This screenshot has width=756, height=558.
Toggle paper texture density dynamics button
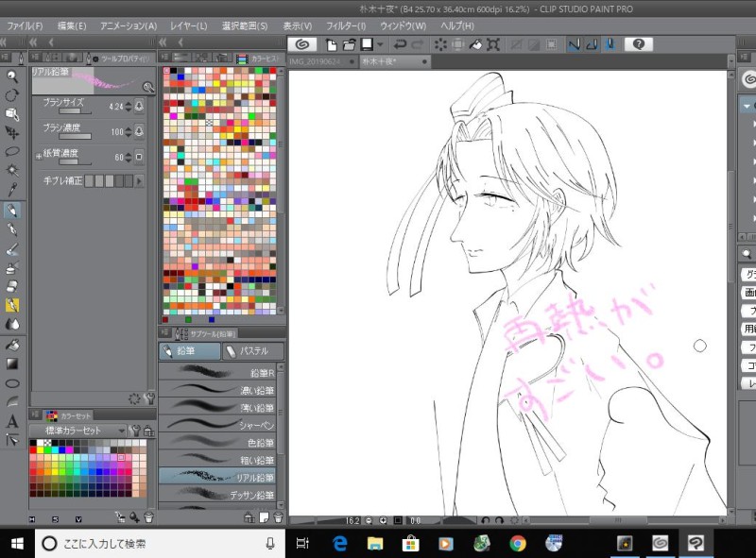(139, 157)
